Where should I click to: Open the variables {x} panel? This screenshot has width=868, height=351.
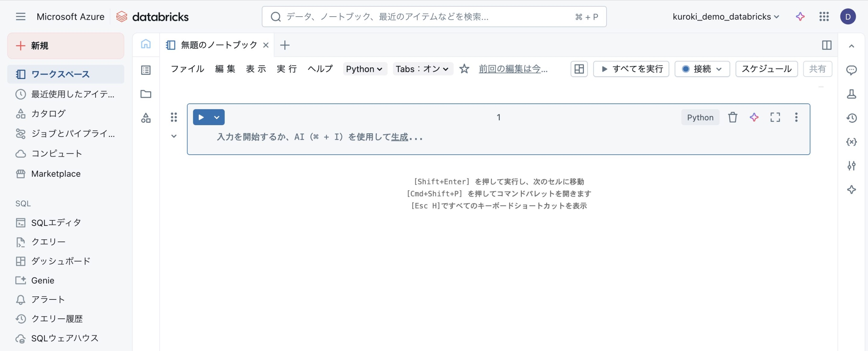(851, 142)
